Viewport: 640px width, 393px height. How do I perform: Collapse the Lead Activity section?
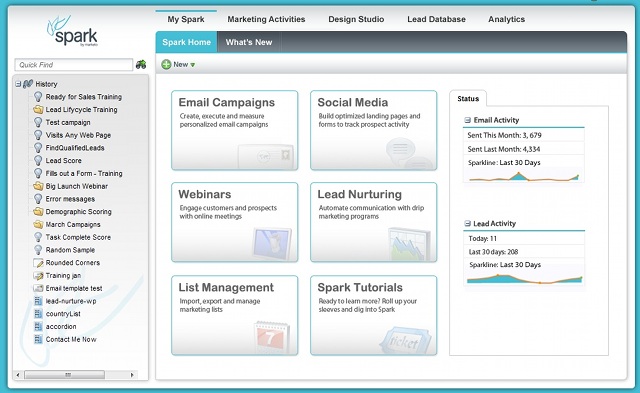pyautogui.click(x=467, y=223)
